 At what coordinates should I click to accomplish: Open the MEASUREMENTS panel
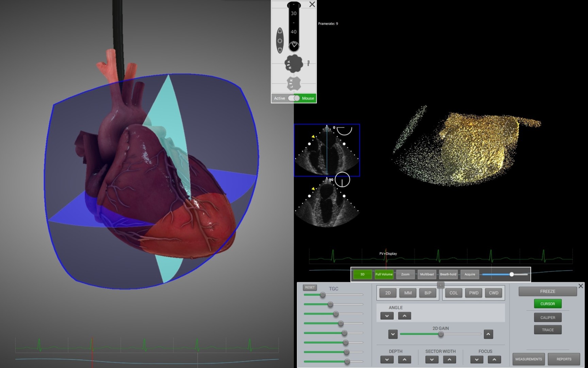pyautogui.click(x=528, y=359)
